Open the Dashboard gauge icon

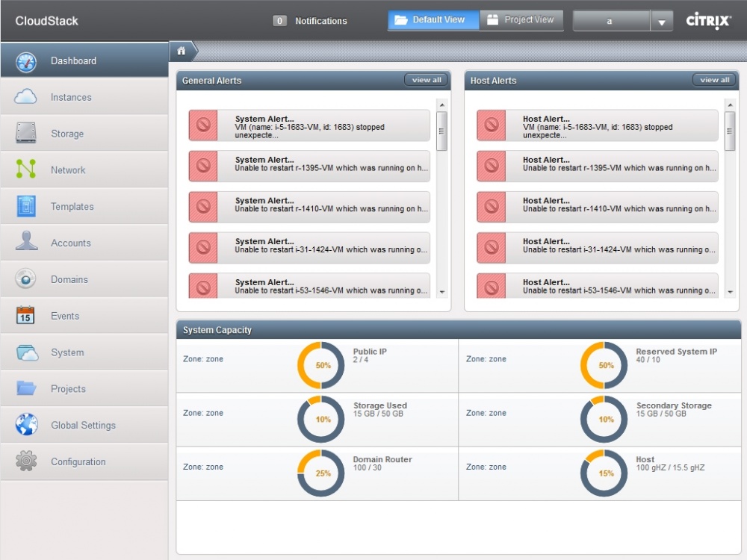coord(26,62)
